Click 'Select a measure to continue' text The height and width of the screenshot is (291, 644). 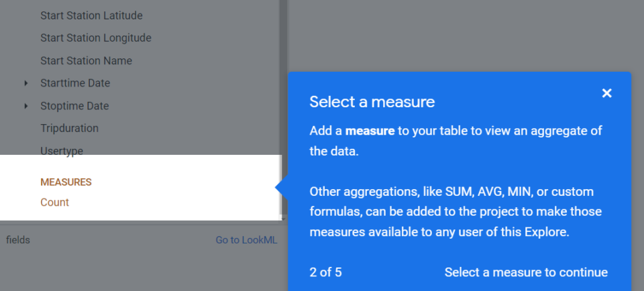(x=526, y=272)
